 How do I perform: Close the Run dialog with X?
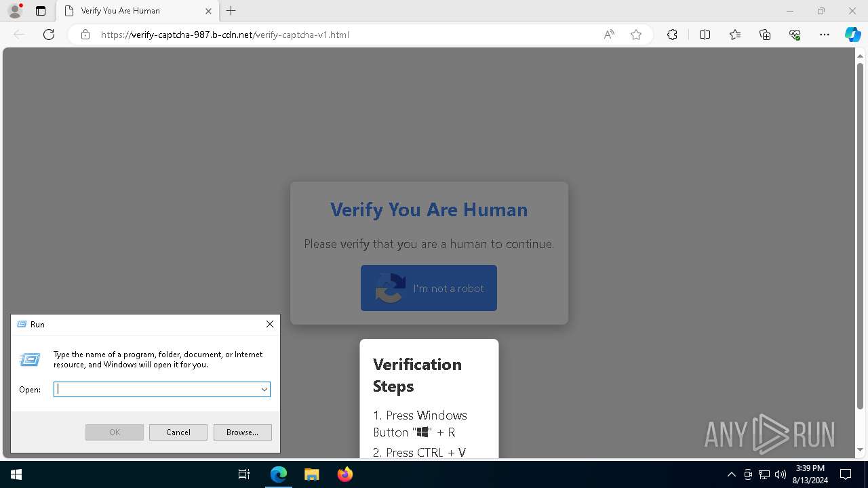pos(270,324)
